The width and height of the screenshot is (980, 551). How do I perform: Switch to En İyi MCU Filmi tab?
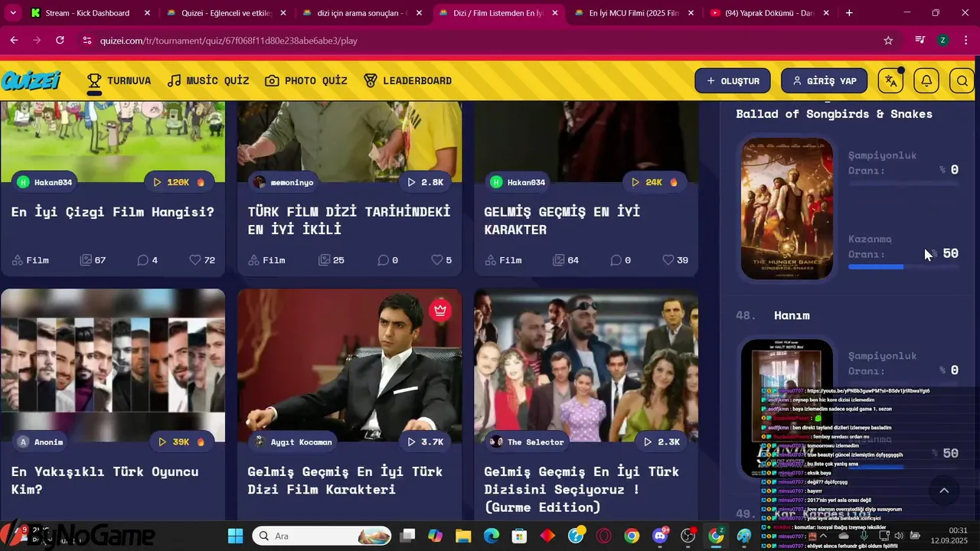634,13
